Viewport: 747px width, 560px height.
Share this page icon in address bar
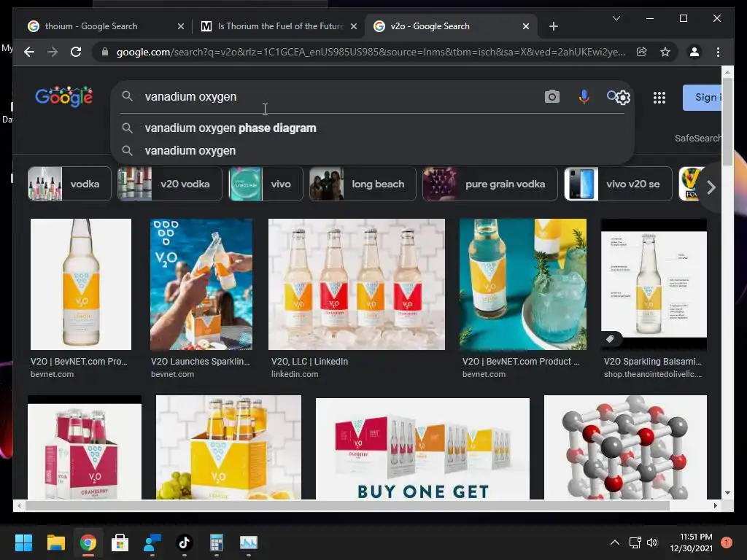click(x=642, y=52)
